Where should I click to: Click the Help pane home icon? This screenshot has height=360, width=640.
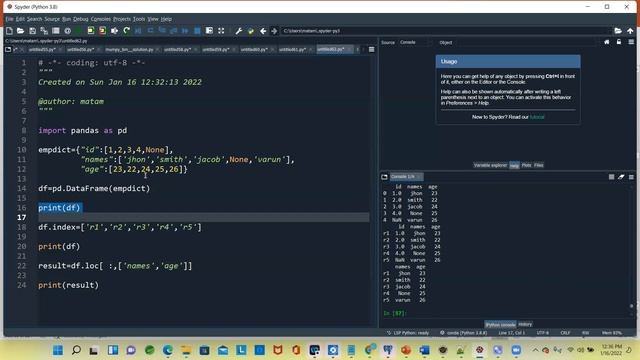(607, 42)
